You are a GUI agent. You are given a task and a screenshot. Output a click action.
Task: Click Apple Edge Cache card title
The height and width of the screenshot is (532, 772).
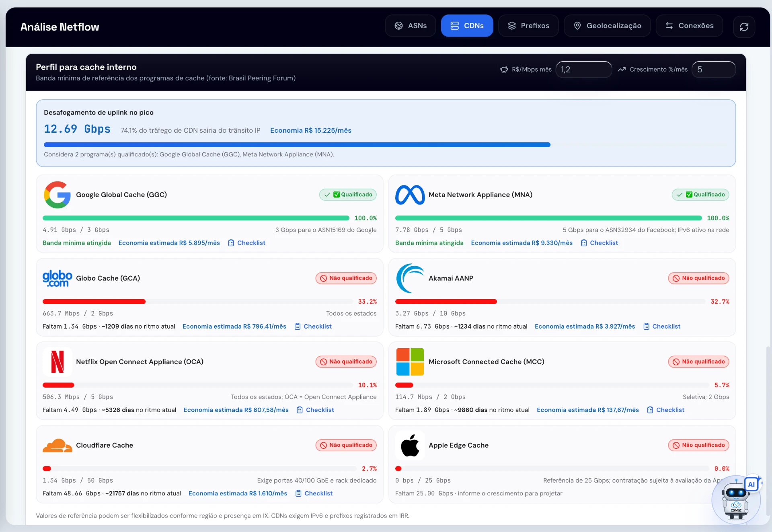(458, 445)
